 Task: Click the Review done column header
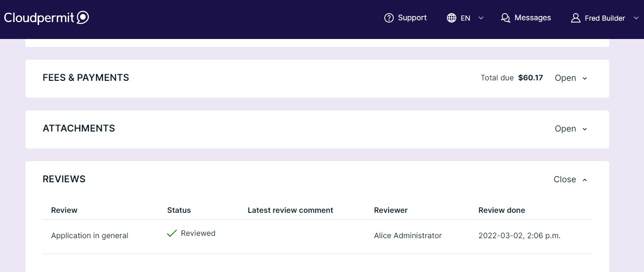pyautogui.click(x=501, y=210)
